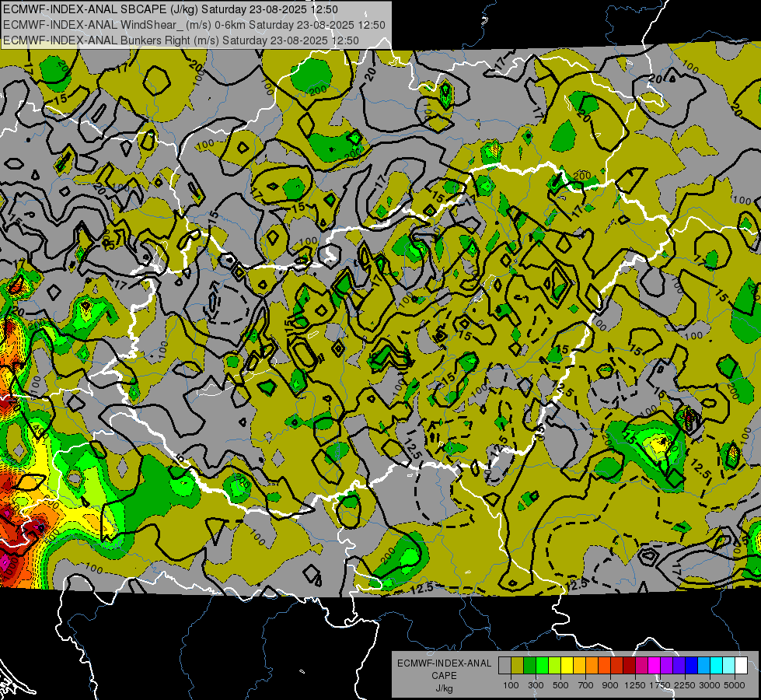
Task: Click the 100 legend scale label
Action: [511, 685]
